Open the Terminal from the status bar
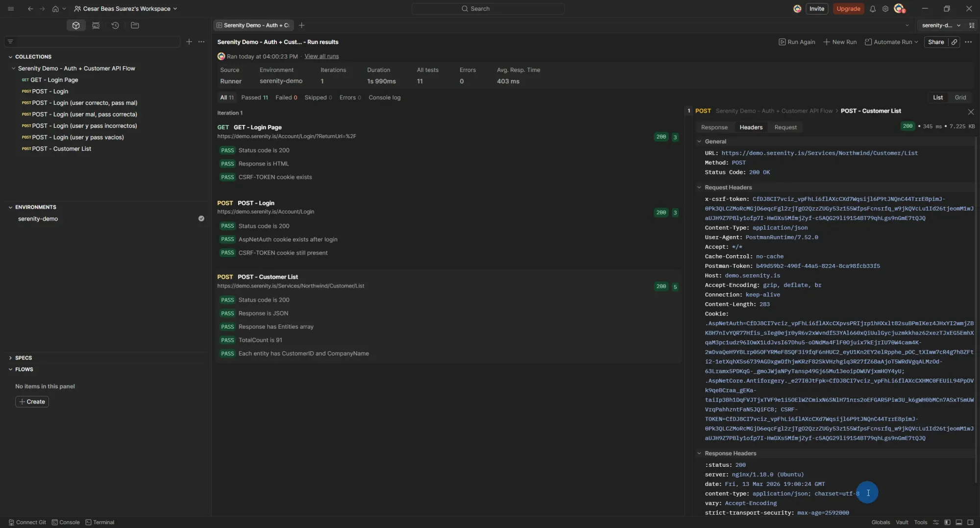The image size is (980, 528). [100, 522]
